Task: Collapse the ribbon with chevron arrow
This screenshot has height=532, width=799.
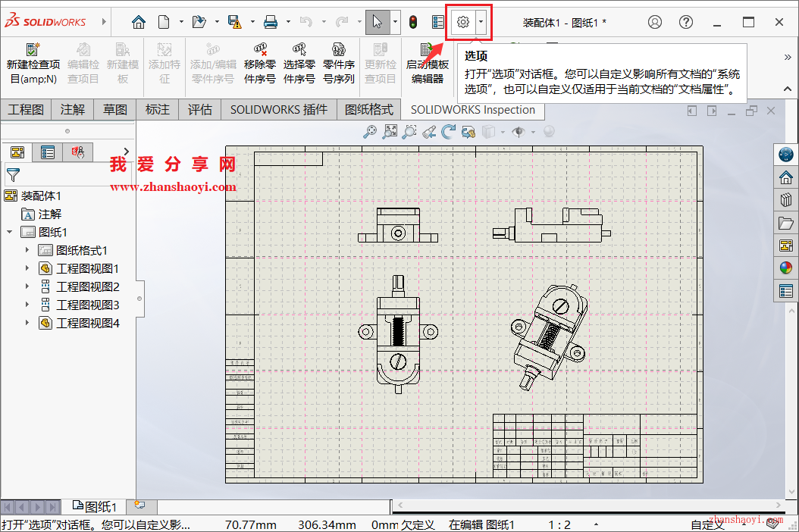Action: pos(788,89)
